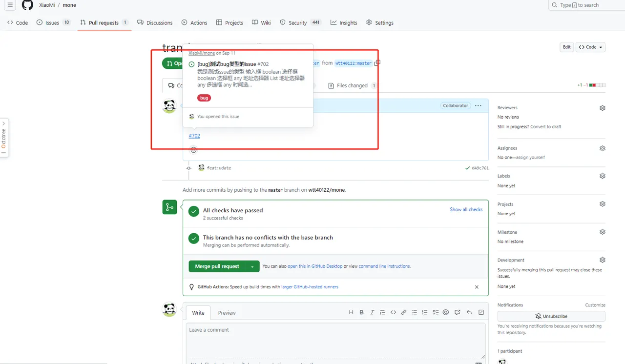The width and height of the screenshot is (625, 364).
Task: Open the commenter's panda avatar profile
Action: (x=169, y=106)
